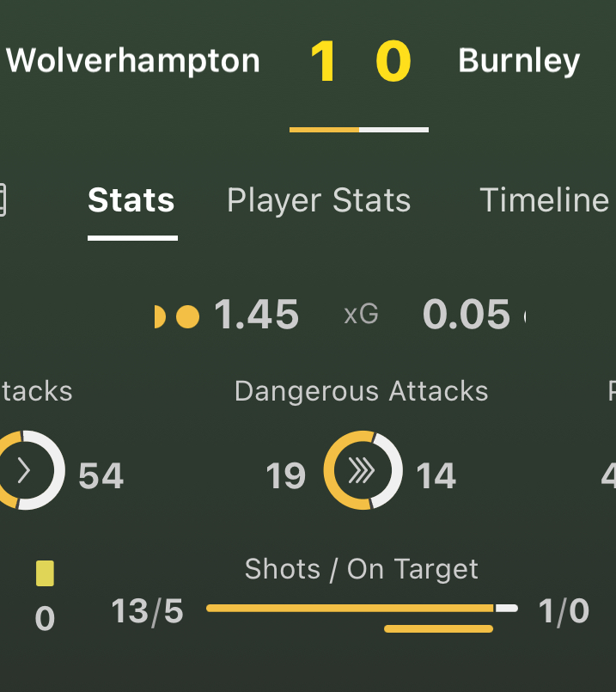Tap Burnley's 0.05 xG value
Image resolution: width=616 pixels, height=692 pixels.
click(x=467, y=315)
